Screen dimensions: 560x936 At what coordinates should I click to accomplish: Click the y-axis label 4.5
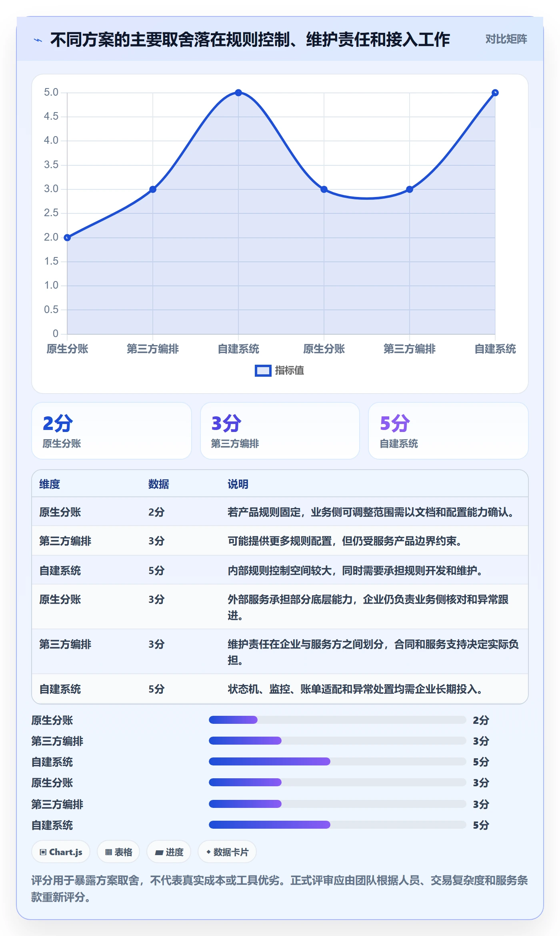point(51,116)
